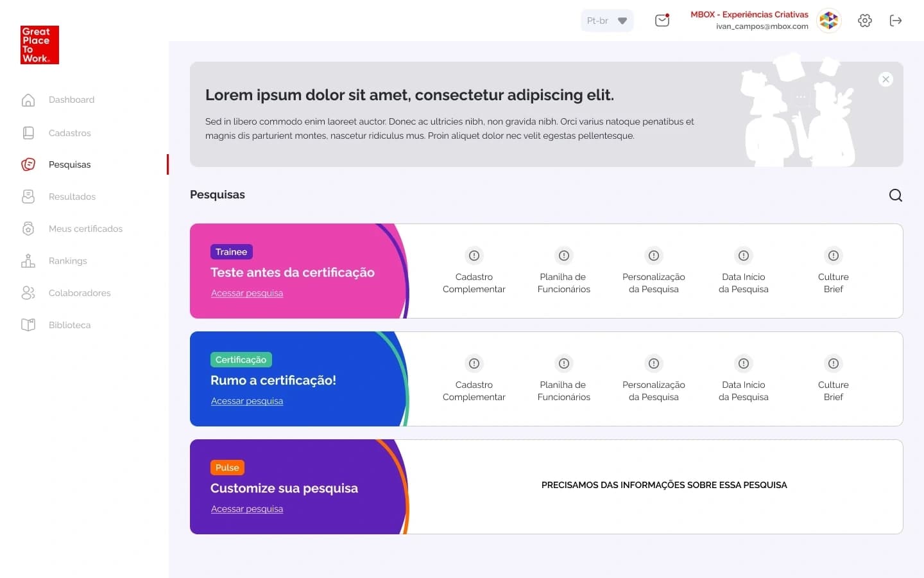Click Certificação row Data Inicio da Pesquisa label

tap(744, 391)
